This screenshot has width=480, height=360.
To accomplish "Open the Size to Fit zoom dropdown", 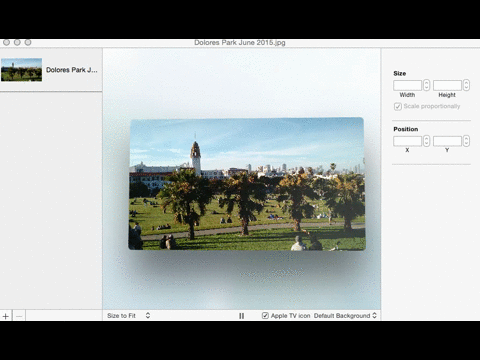I will (129, 315).
